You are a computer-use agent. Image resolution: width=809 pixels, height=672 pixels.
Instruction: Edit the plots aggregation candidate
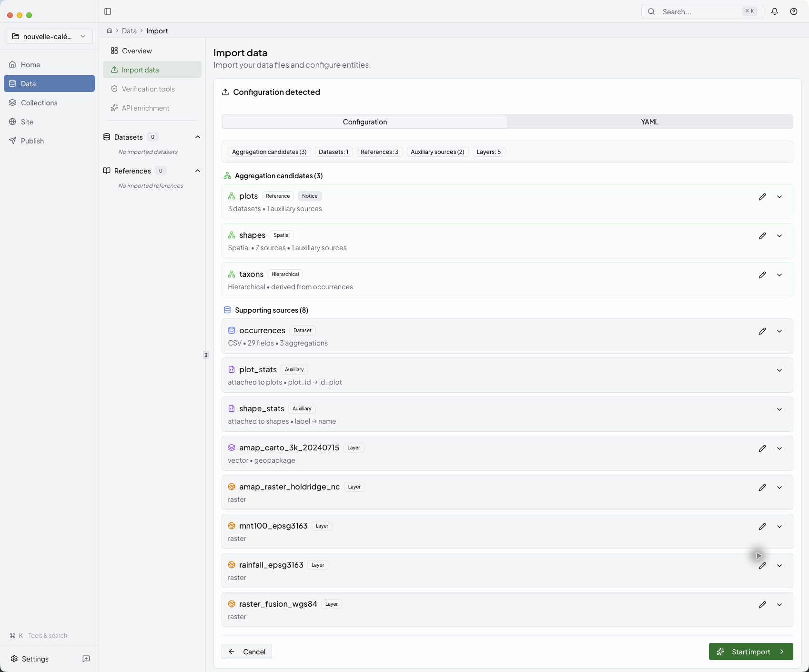(762, 197)
